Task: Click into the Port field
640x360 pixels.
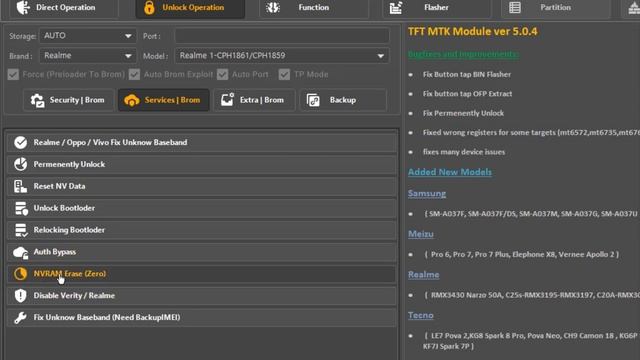Action: 282,36
